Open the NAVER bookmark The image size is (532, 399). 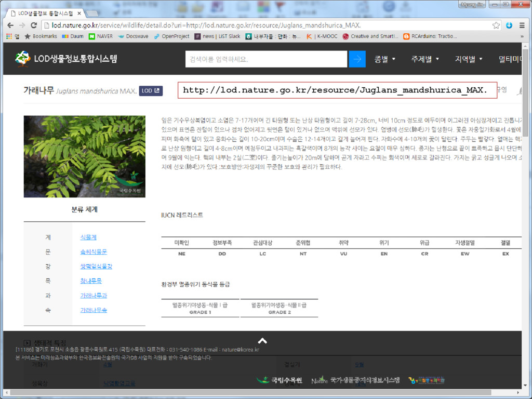click(101, 36)
